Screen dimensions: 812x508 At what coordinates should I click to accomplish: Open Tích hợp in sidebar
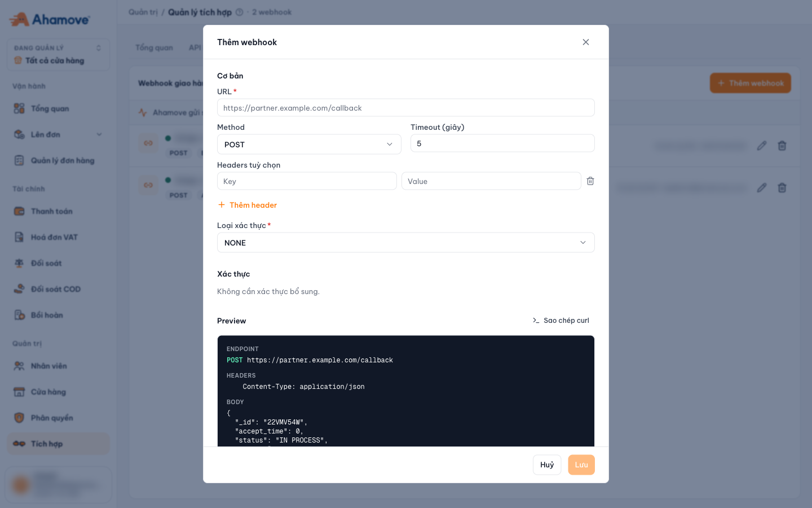tap(58, 444)
